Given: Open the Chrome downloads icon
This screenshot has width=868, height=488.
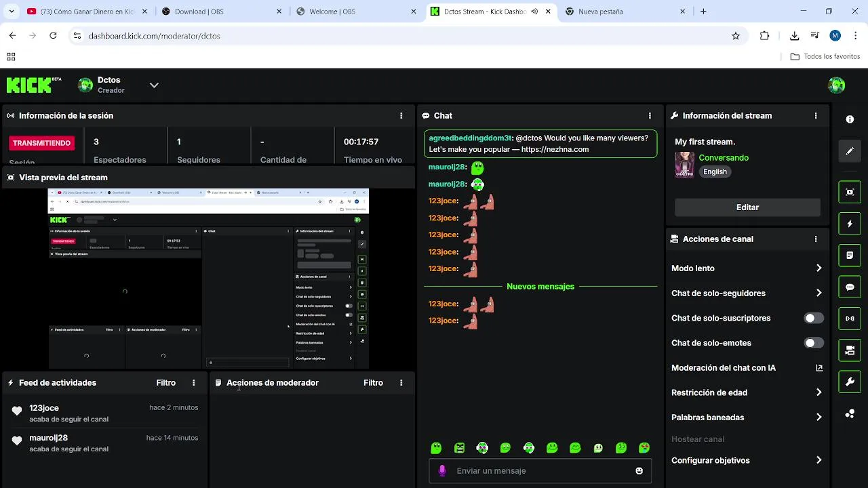Looking at the screenshot, I should click(794, 36).
